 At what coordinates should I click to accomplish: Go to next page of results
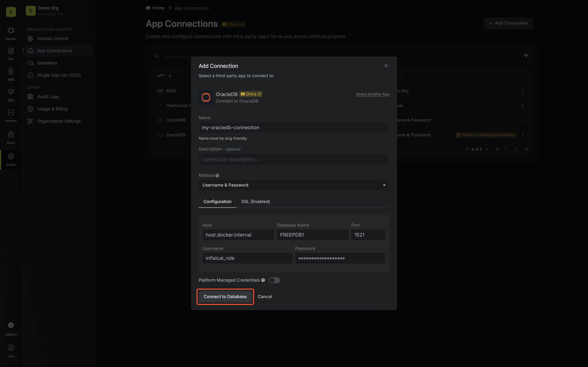click(516, 149)
